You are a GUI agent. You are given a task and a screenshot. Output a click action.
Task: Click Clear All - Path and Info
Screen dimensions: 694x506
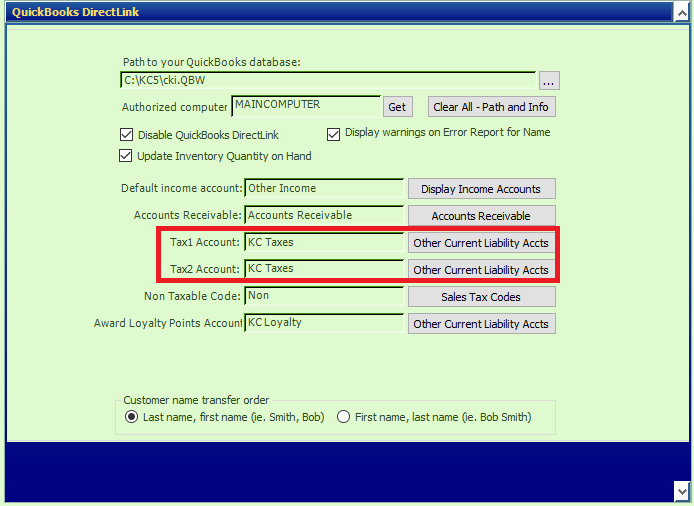pos(491,107)
